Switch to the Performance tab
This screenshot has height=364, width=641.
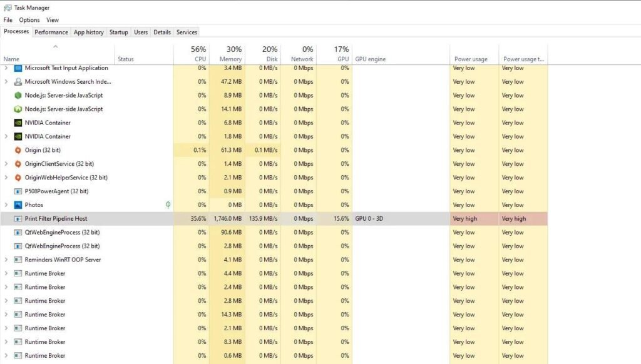(x=51, y=32)
